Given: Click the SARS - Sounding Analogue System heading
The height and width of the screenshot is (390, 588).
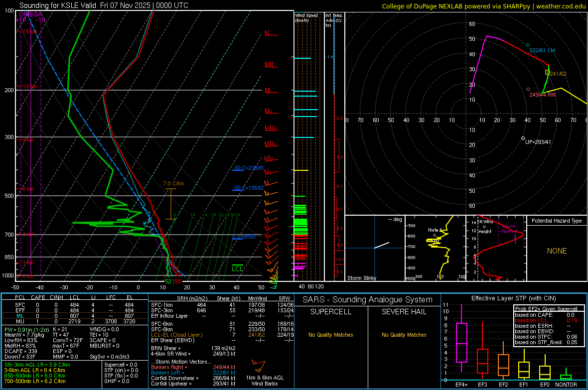Looking at the screenshot, I should (x=367, y=299).
